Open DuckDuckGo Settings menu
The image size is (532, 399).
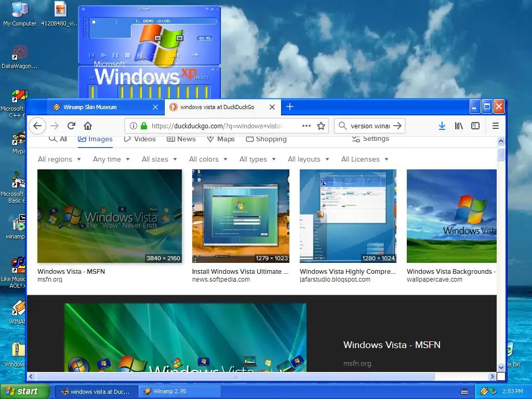[x=370, y=139]
